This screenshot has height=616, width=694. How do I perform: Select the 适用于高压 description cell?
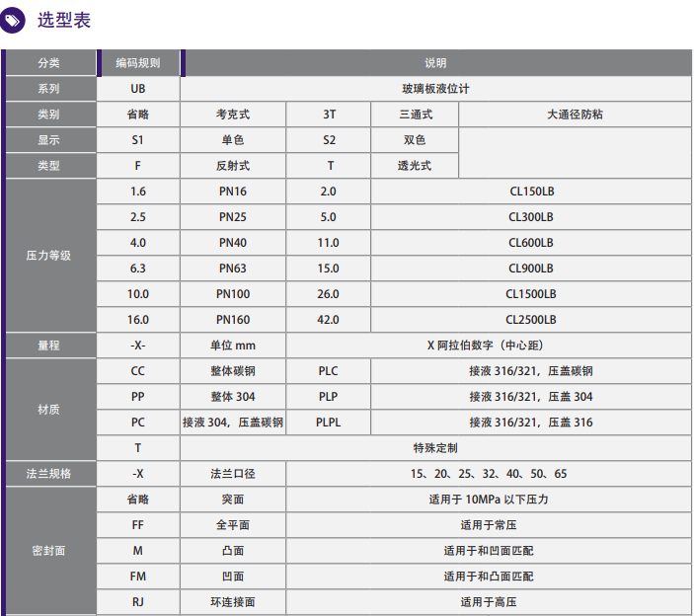[489, 602]
